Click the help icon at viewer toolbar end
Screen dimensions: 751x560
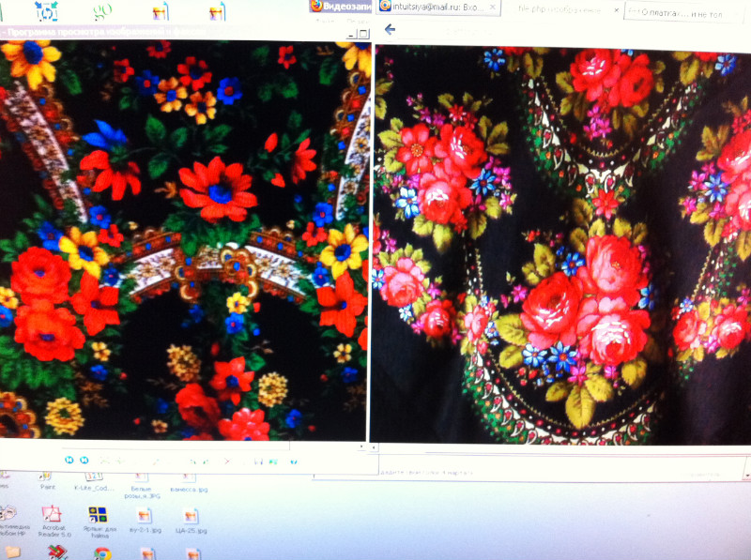coord(294,461)
